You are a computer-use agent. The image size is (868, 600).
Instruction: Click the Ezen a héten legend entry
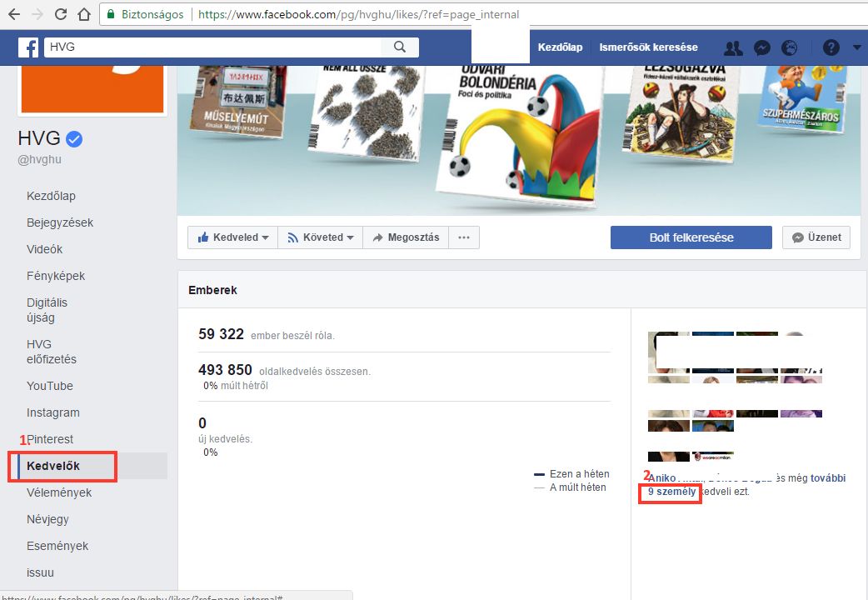click(x=571, y=474)
